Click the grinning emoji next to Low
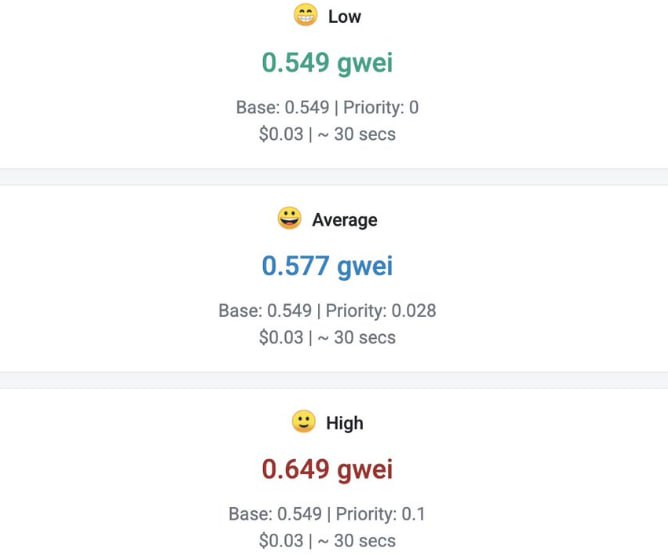The height and width of the screenshot is (556, 668). click(x=305, y=15)
